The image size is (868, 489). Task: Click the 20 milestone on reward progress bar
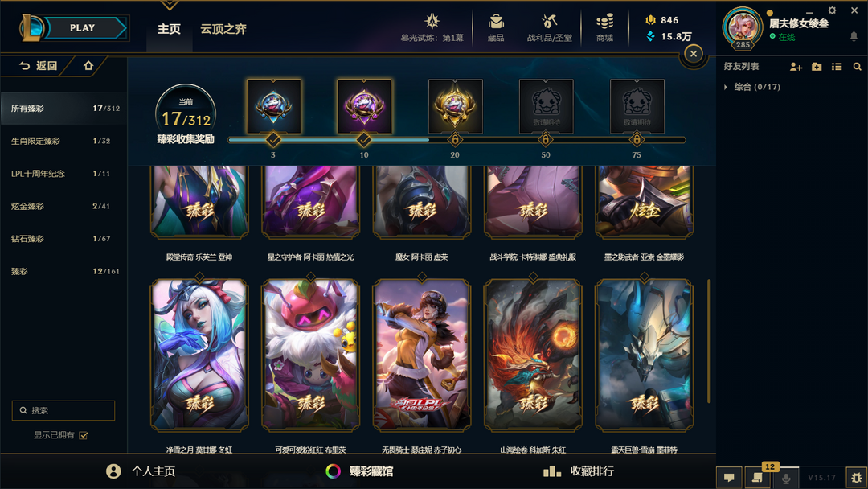[454, 140]
